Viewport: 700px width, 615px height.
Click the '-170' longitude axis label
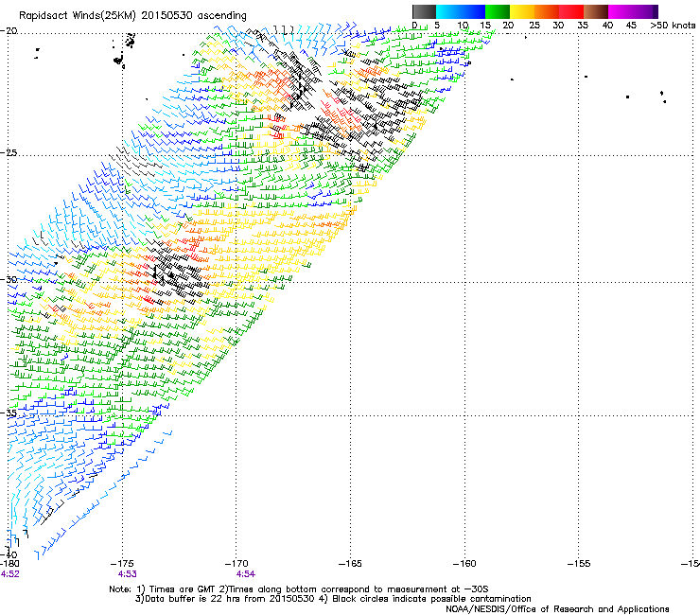click(236, 564)
